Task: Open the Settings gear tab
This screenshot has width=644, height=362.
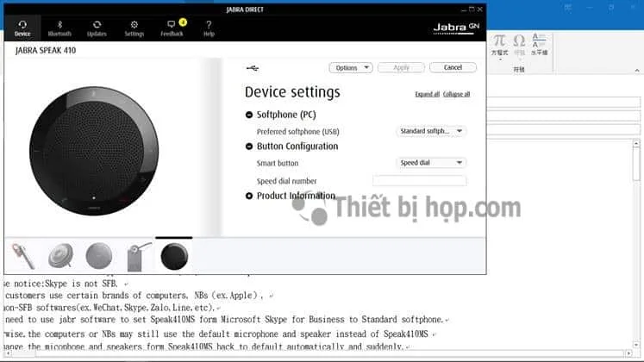Action: click(x=134, y=28)
